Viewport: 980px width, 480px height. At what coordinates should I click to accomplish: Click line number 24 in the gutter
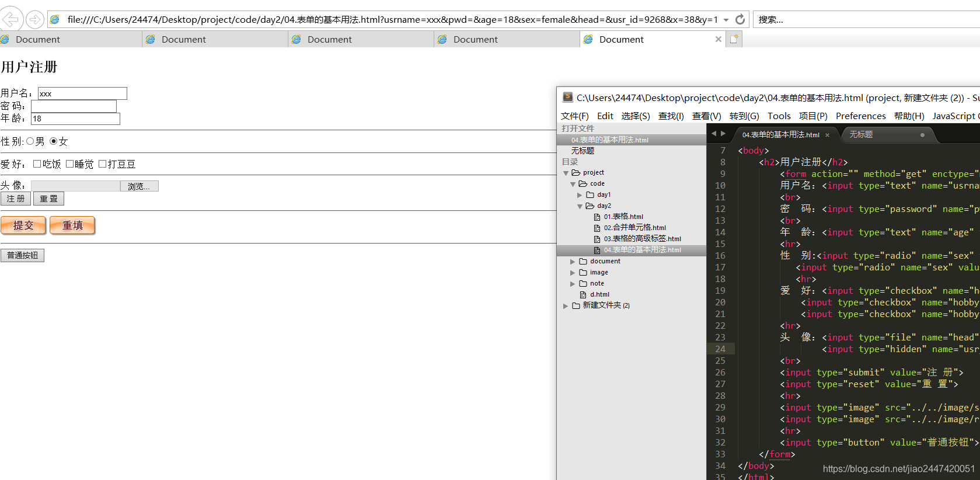point(720,349)
